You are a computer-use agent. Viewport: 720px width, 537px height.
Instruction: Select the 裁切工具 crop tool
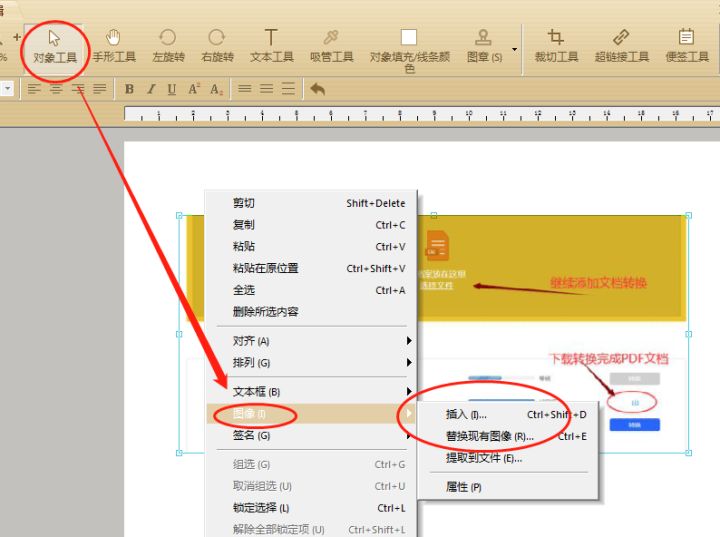(x=557, y=46)
